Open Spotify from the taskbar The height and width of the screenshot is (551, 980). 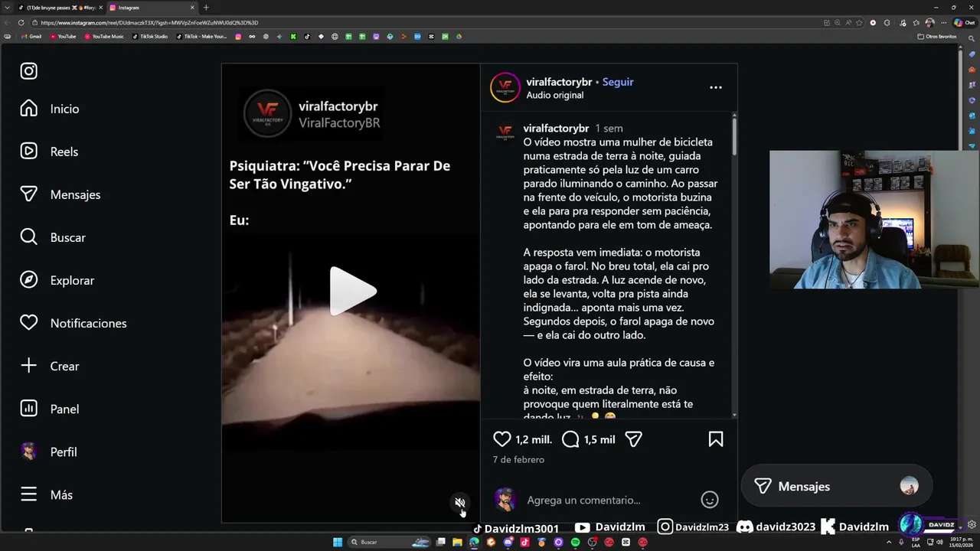tap(575, 542)
